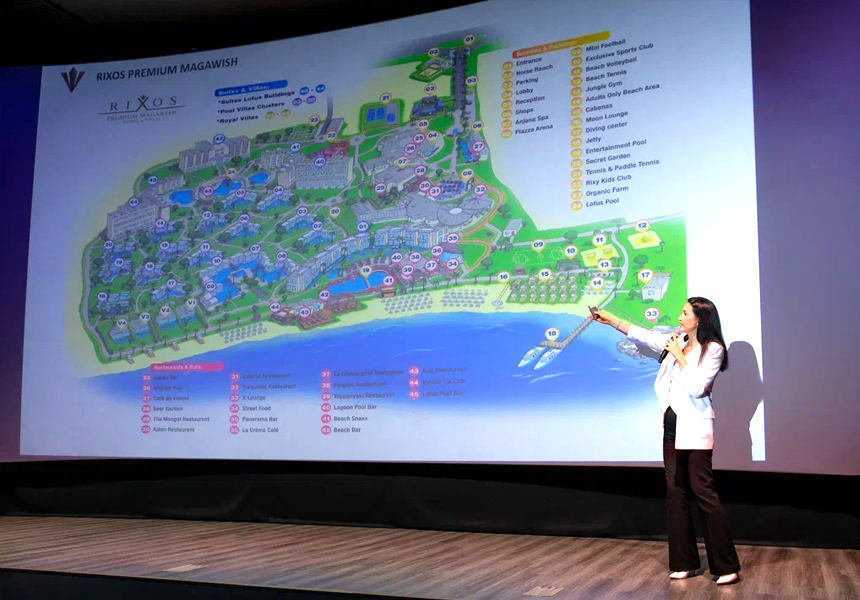This screenshot has width=860, height=600.
Task: Click yellow map marker 15 above the cabanas
Action: tap(544, 274)
